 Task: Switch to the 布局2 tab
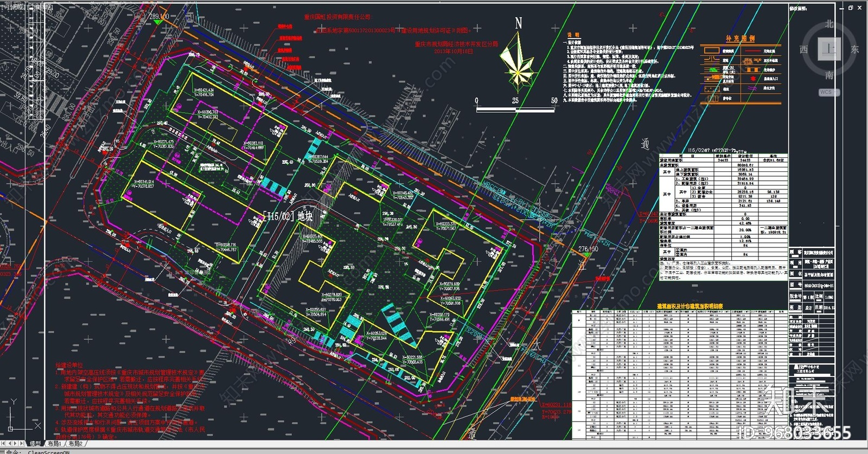click(75, 444)
